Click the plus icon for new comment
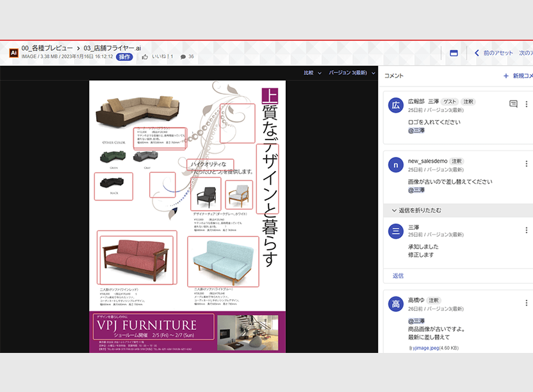 coord(506,76)
